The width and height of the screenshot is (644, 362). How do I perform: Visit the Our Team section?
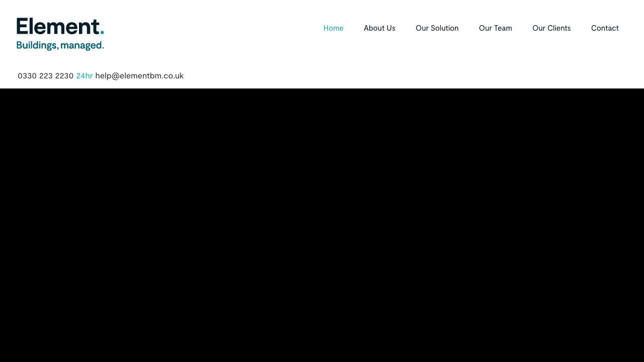495,28
